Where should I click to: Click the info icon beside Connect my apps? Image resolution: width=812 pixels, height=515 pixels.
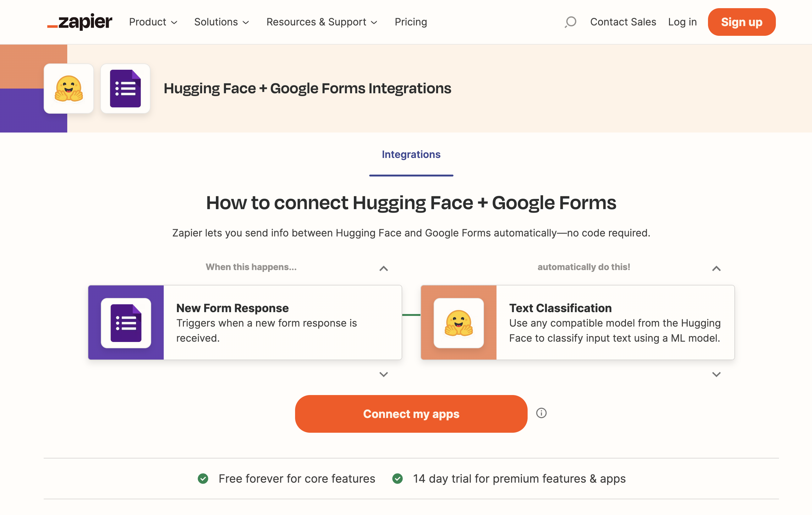[x=541, y=413]
